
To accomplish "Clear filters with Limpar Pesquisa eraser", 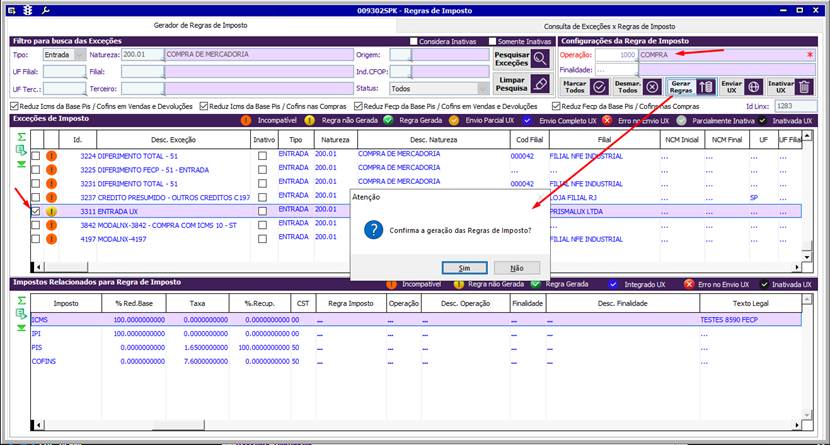I will click(x=522, y=84).
